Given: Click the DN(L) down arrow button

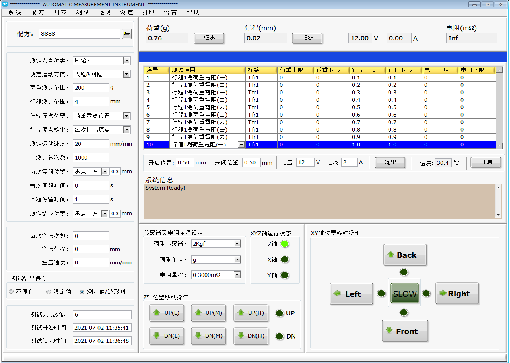Looking at the screenshot, I should click(x=166, y=336).
